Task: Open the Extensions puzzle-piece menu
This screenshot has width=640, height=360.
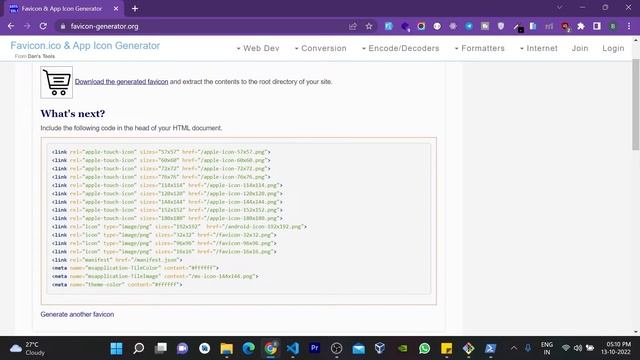Action: (581, 26)
